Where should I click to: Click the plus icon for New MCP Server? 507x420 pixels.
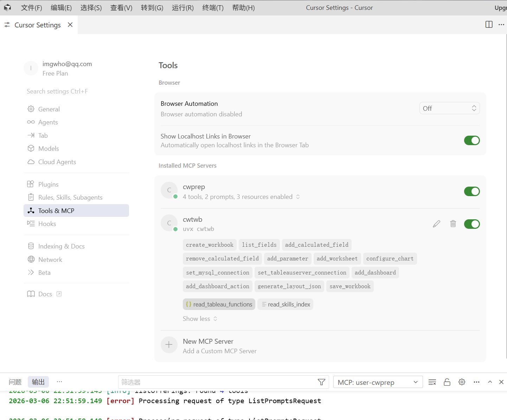(169, 345)
